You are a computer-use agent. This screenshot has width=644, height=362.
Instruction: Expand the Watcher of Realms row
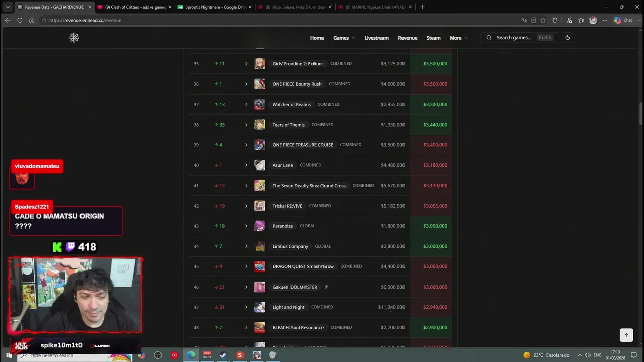pyautogui.click(x=246, y=104)
